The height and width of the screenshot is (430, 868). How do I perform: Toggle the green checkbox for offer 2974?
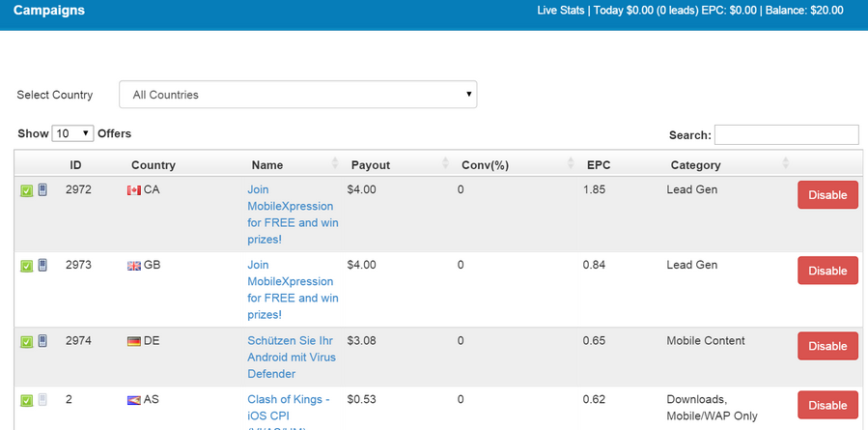pos(27,342)
